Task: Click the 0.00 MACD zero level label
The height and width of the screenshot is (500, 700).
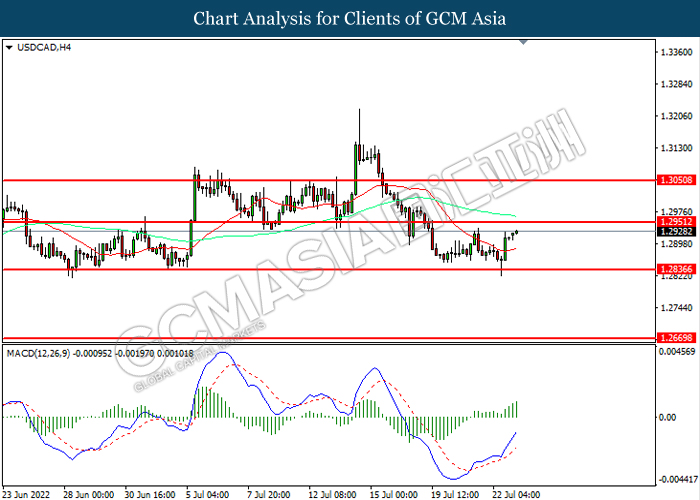Action: (x=668, y=417)
